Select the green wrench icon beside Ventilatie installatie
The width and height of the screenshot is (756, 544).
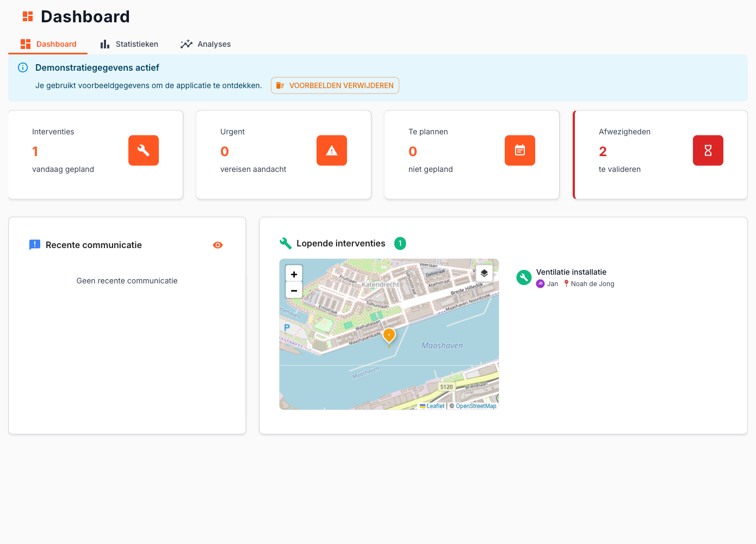tap(523, 277)
